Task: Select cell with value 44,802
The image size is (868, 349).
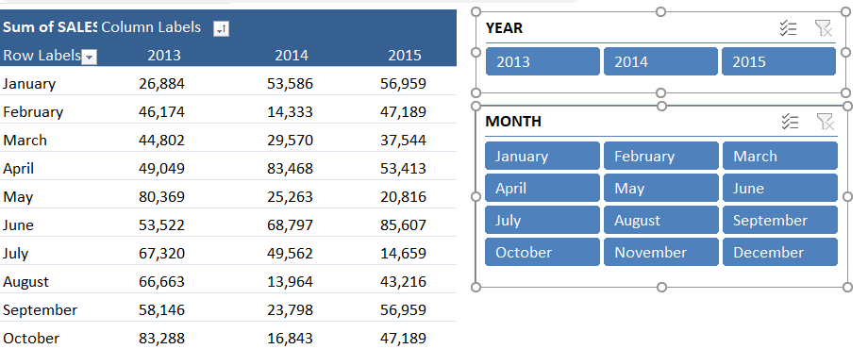Action: (x=161, y=141)
